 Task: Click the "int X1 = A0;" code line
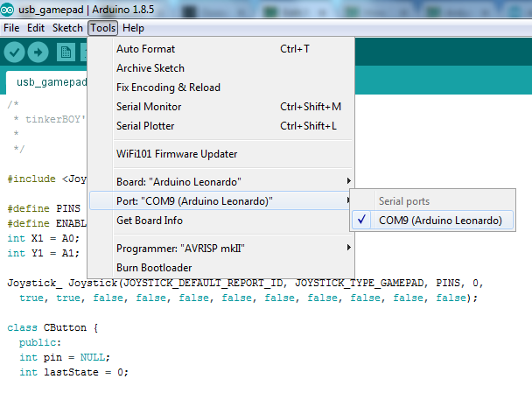tap(43, 238)
